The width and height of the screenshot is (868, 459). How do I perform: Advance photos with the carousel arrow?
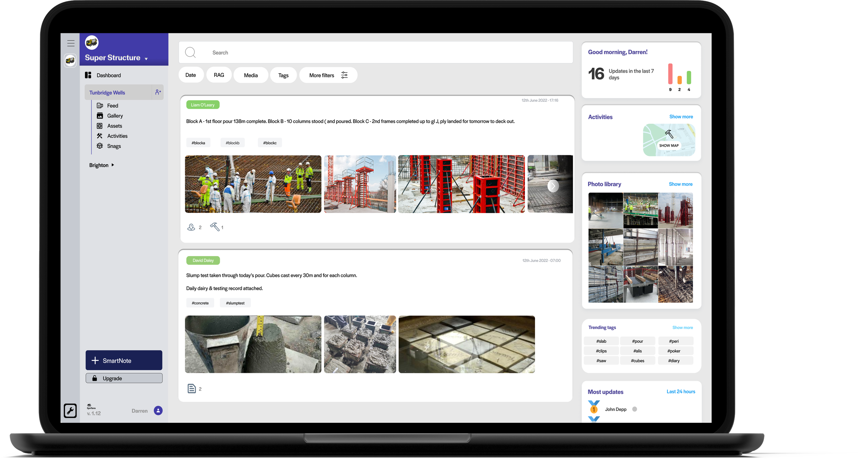[x=553, y=186]
